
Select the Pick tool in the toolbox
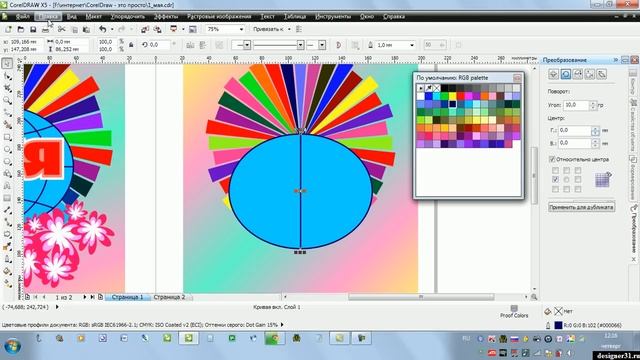click(7, 63)
